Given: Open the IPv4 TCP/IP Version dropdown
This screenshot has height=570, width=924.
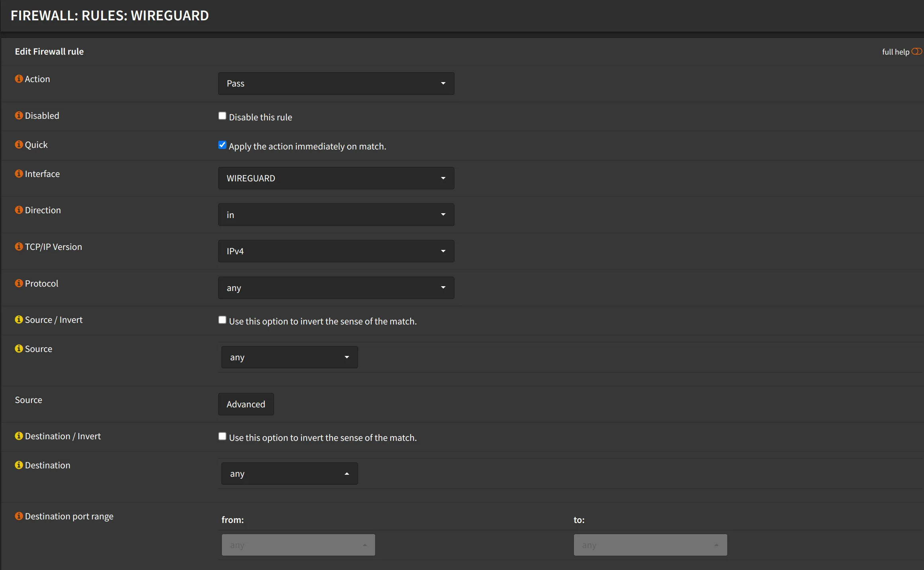Looking at the screenshot, I should pyautogui.click(x=336, y=251).
